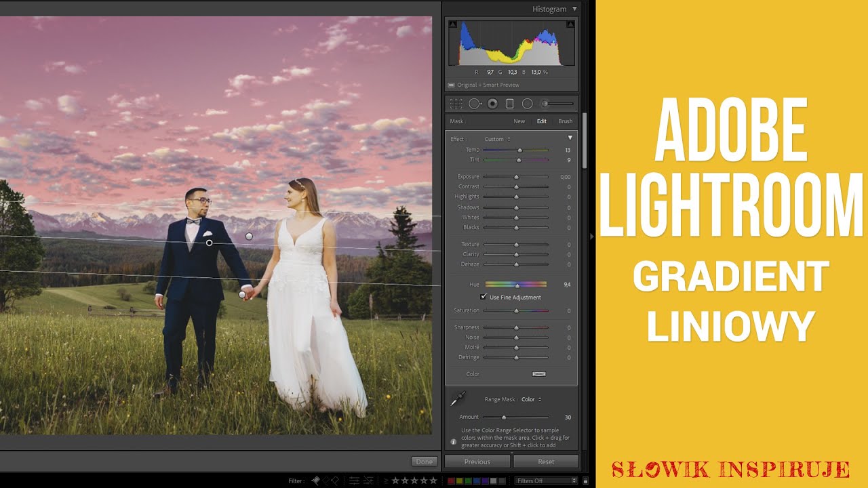Image resolution: width=868 pixels, height=488 pixels.
Task: Toggle red color label filter
Action: tap(451, 481)
